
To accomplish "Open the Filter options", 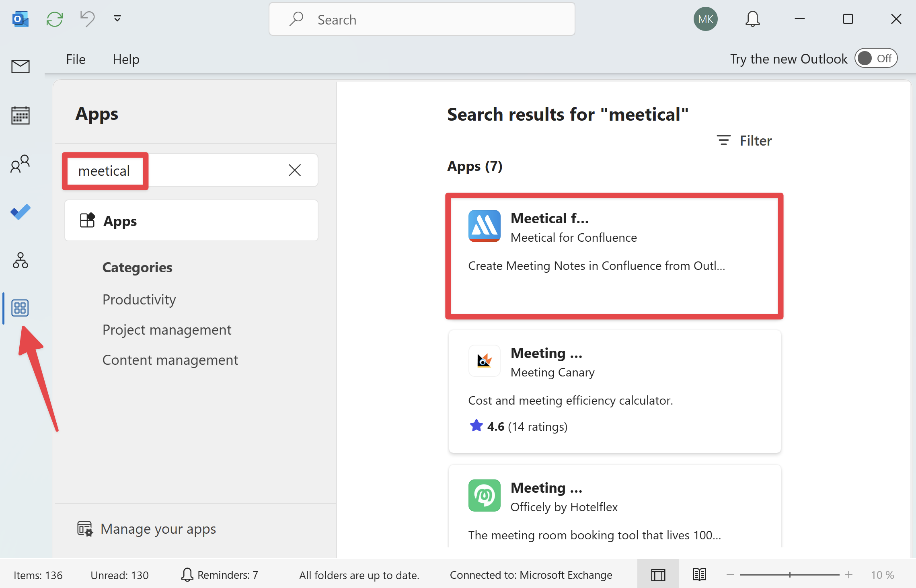I will [744, 140].
